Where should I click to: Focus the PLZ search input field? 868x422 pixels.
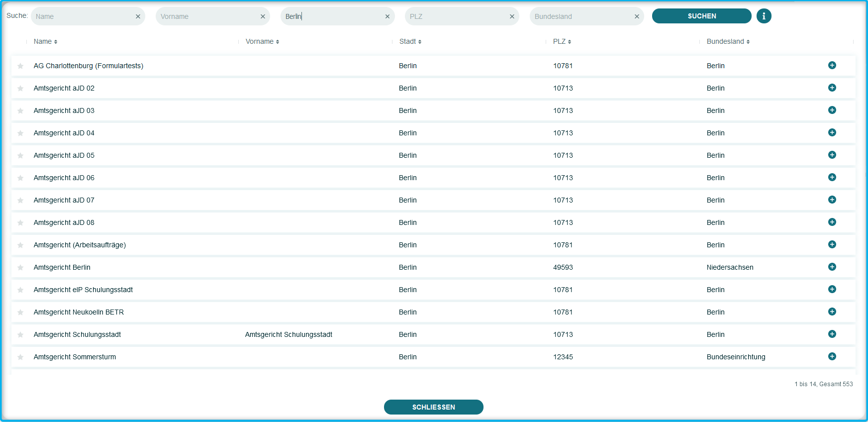[456, 16]
